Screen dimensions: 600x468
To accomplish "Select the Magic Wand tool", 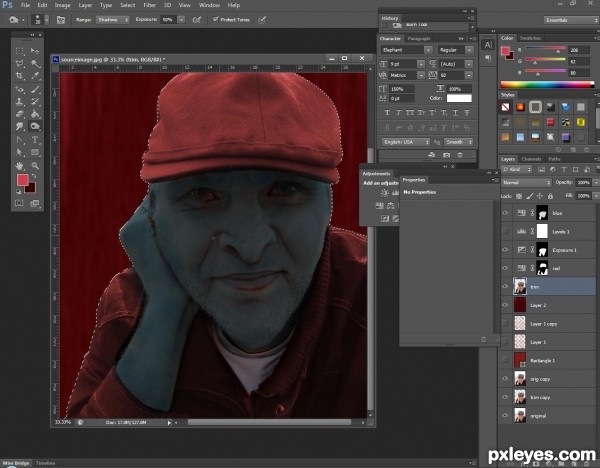I will (x=35, y=64).
